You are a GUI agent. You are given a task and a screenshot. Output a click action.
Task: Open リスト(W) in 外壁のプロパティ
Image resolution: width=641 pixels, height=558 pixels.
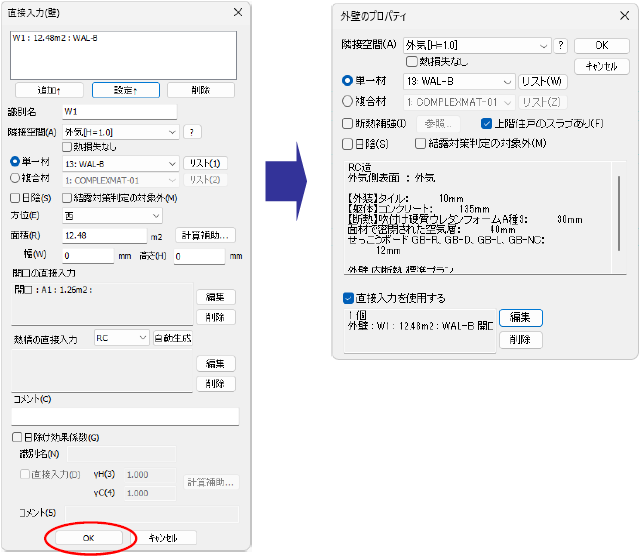542,81
